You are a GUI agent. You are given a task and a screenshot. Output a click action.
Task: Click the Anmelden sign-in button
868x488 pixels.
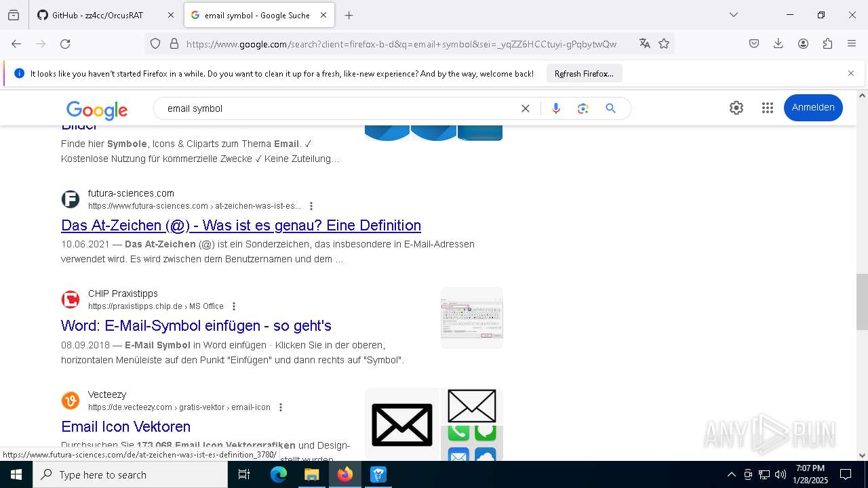(813, 108)
